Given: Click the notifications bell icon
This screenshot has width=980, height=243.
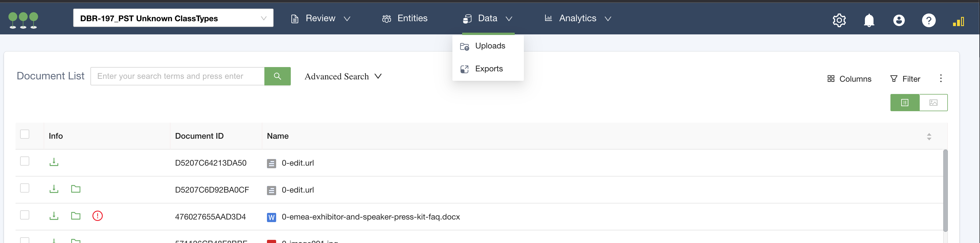Looking at the screenshot, I should (x=869, y=20).
